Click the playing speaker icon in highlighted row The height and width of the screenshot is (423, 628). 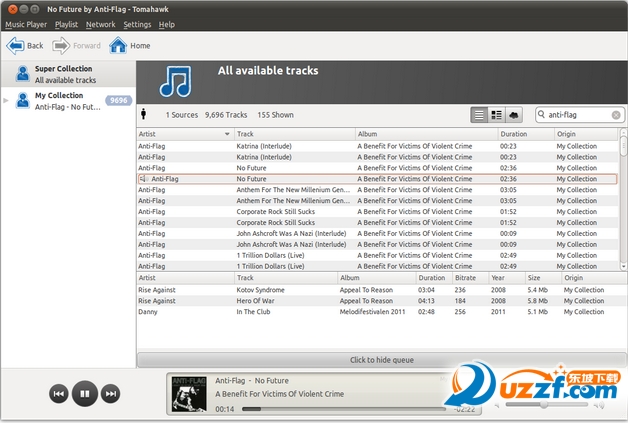point(144,179)
